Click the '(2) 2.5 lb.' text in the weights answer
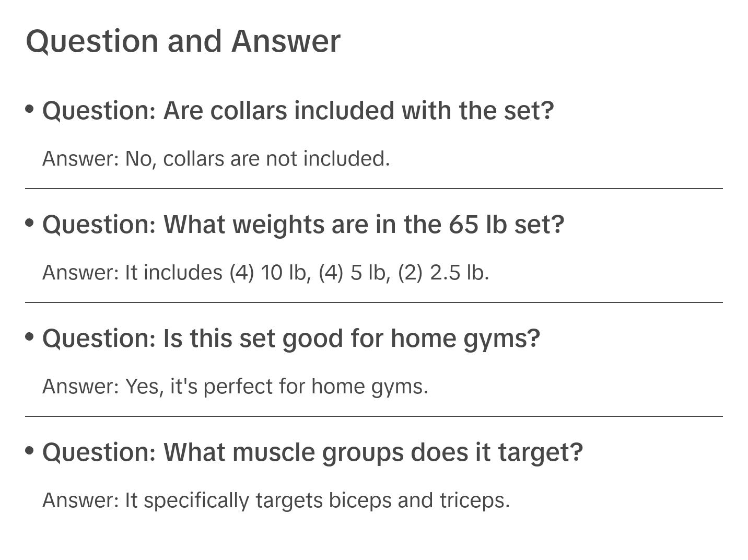This screenshot has height=560, width=748. pos(443,273)
